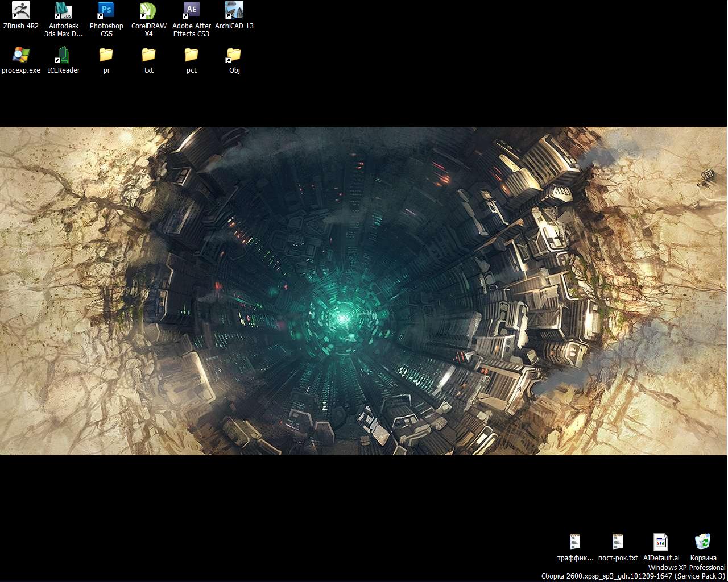
Task: Click the Сборка 2600 build number text
Action: tap(633, 576)
